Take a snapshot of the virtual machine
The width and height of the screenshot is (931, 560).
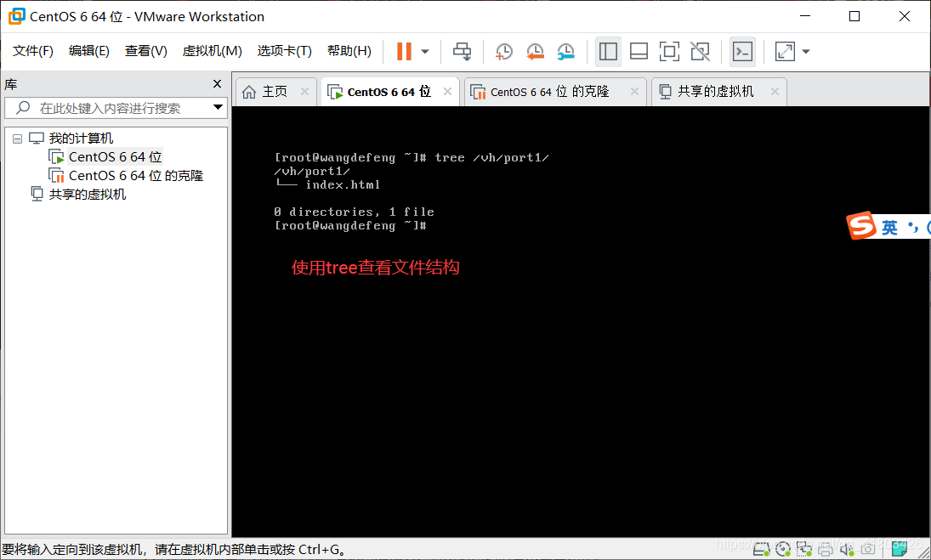point(503,51)
